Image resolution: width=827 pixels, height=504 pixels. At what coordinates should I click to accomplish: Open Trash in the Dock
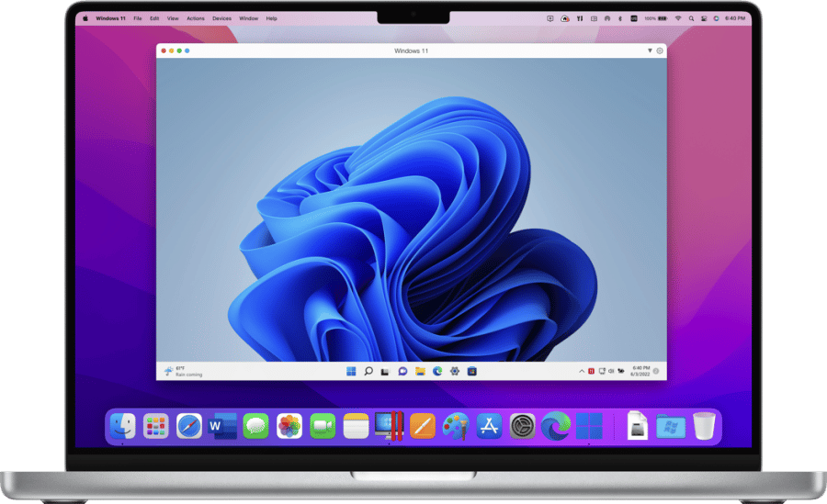point(704,426)
